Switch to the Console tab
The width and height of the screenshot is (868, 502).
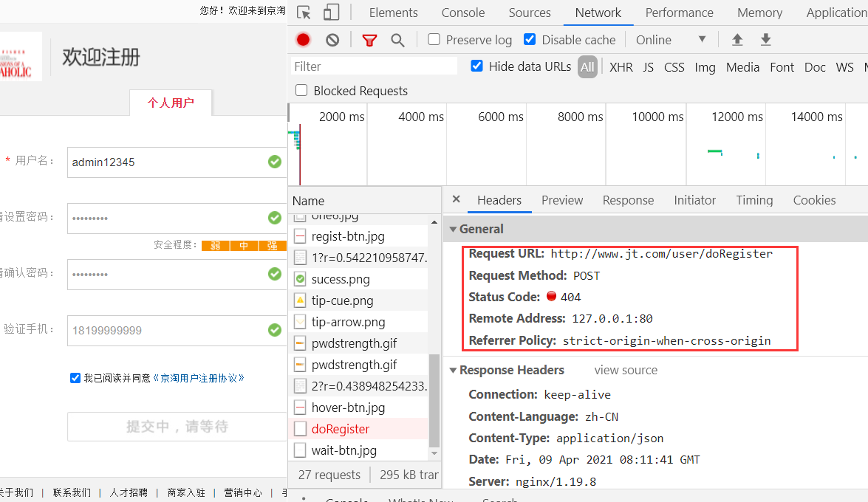[462, 13]
